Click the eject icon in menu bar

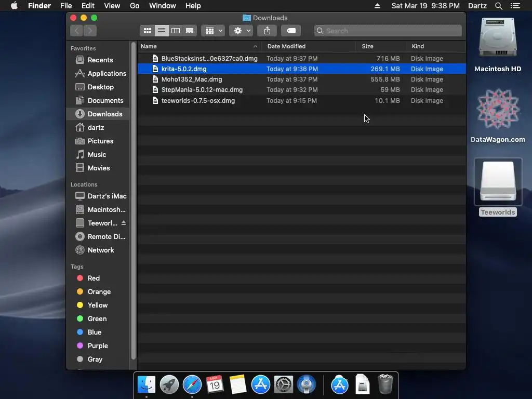click(377, 6)
